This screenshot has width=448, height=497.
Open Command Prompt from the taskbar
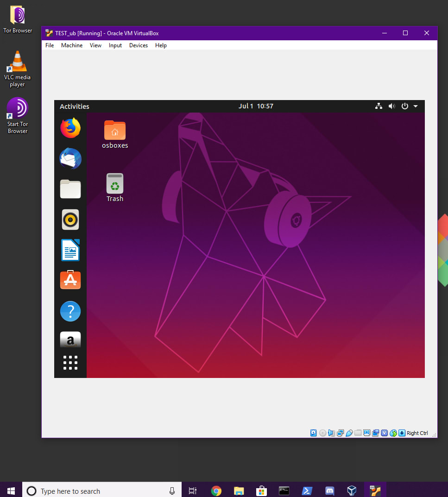[284, 491]
